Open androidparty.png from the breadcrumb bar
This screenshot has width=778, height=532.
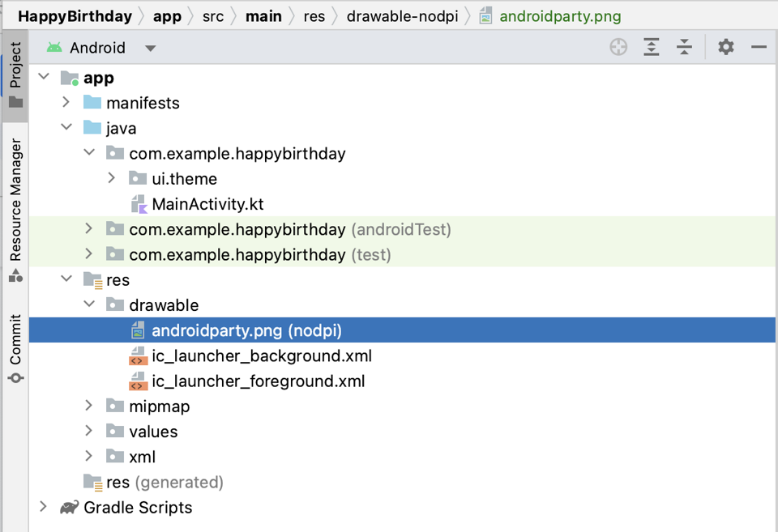point(559,15)
